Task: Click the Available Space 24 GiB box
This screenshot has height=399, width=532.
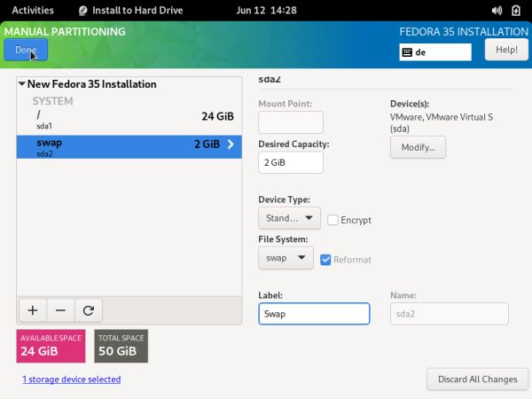Action: 51,346
